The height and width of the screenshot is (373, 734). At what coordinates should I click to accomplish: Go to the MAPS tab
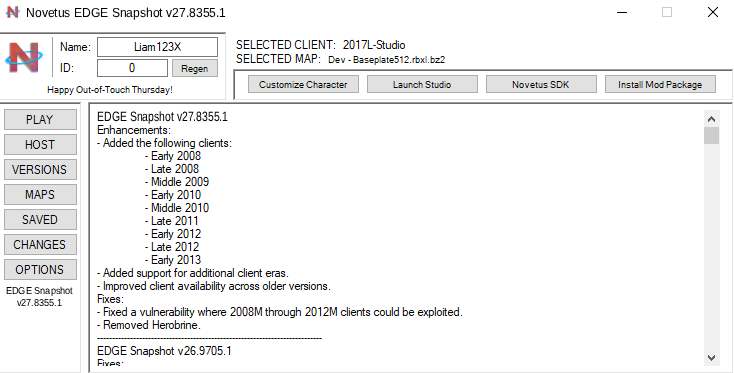[x=40, y=195]
